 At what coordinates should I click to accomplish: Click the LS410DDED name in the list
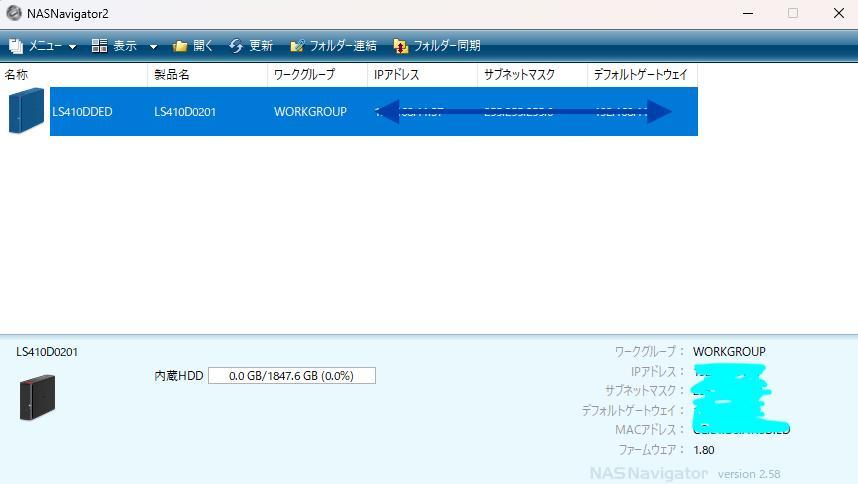click(x=82, y=112)
